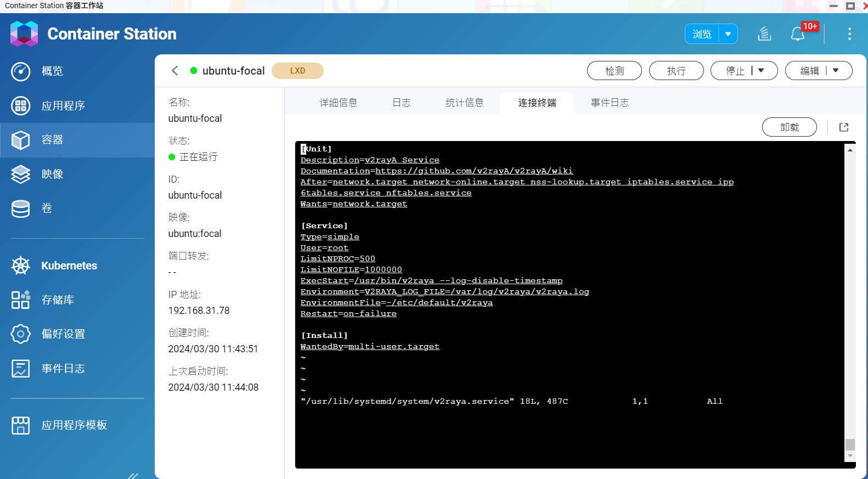Open the three-dot more options menu
Image resolution: width=868 pixels, height=479 pixels.
pos(849,34)
